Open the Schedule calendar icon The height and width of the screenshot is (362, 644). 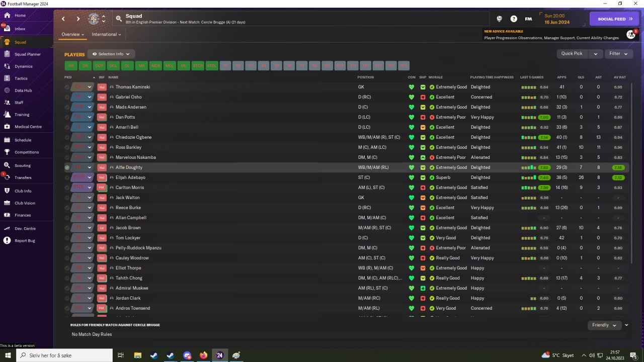click(7, 140)
